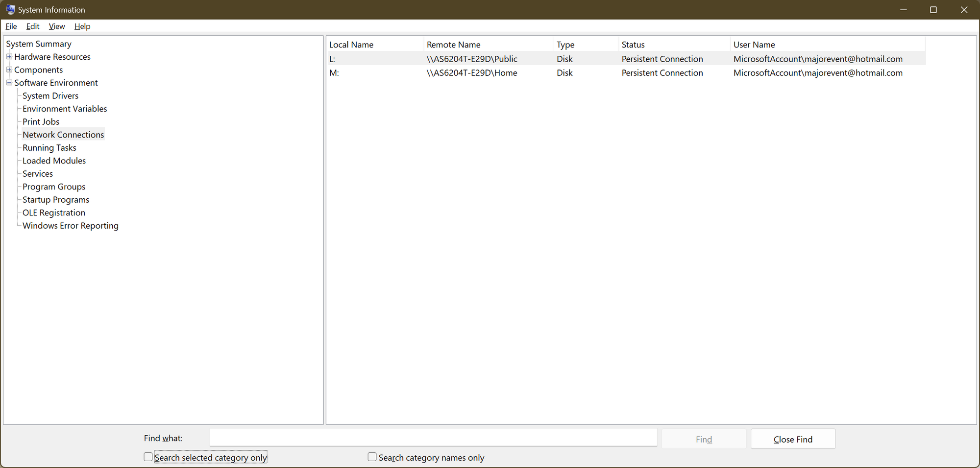Select the L: drive connection row
This screenshot has height=468, width=980.
point(490,59)
